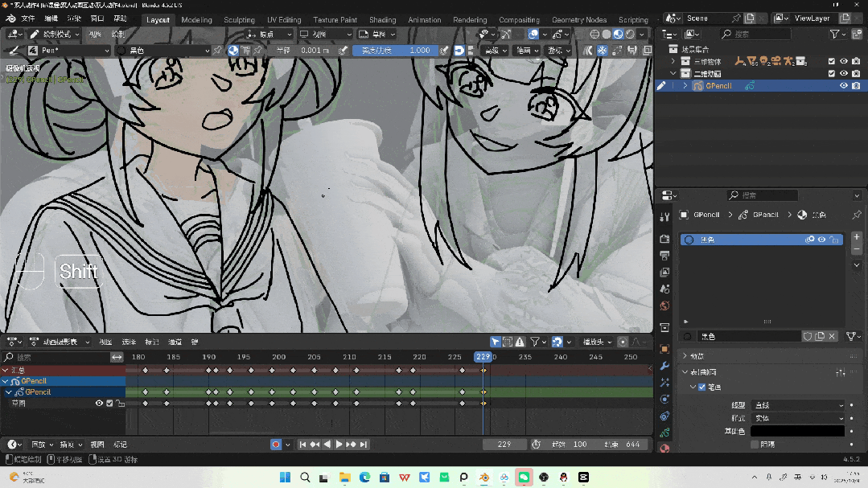Toggle the fill checkbox below base color
This screenshot has height=488, width=868.
pos(755,444)
